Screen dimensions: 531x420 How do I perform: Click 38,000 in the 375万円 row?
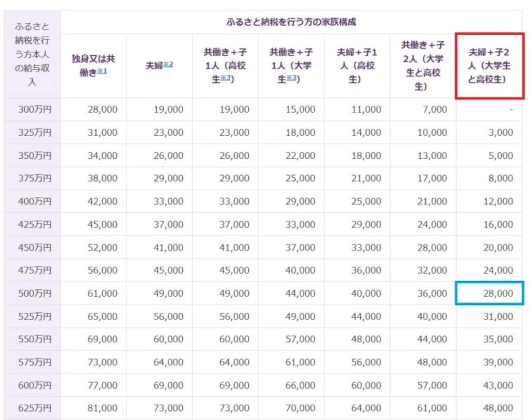103,179
